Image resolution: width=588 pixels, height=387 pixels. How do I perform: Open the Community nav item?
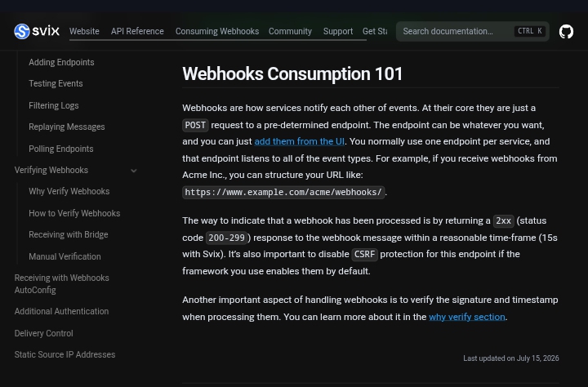tap(290, 32)
